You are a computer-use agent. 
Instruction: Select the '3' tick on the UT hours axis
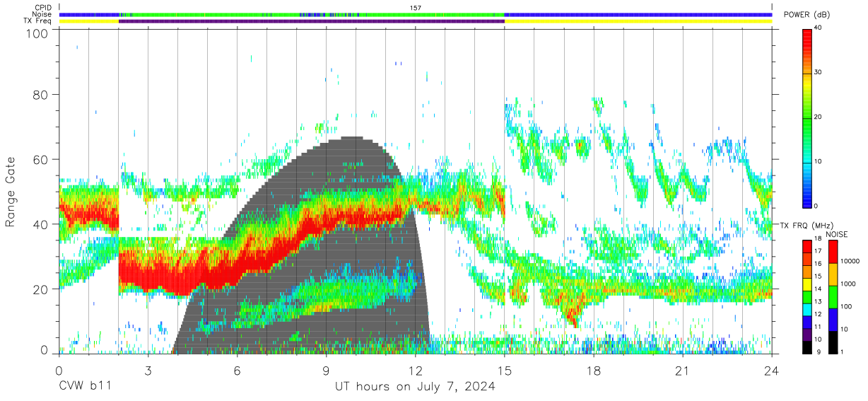click(148, 370)
